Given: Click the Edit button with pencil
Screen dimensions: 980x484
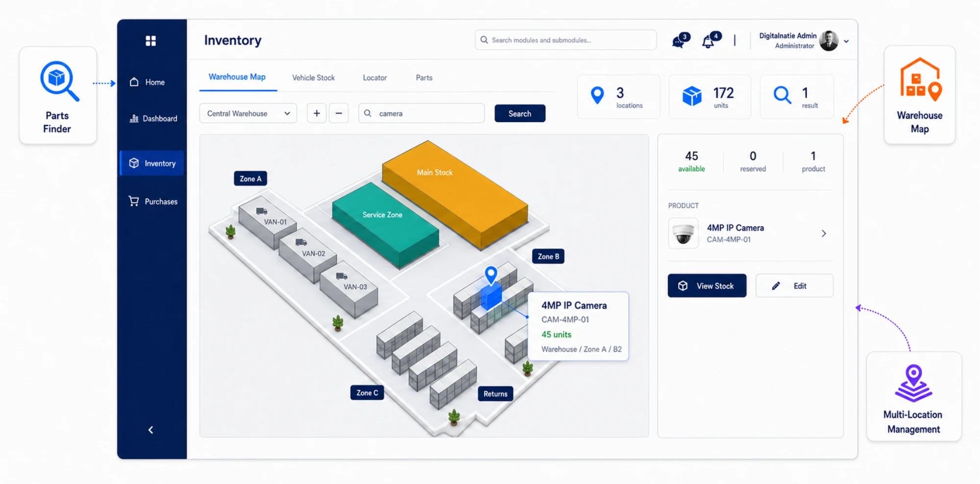Looking at the screenshot, I should (x=794, y=286).
